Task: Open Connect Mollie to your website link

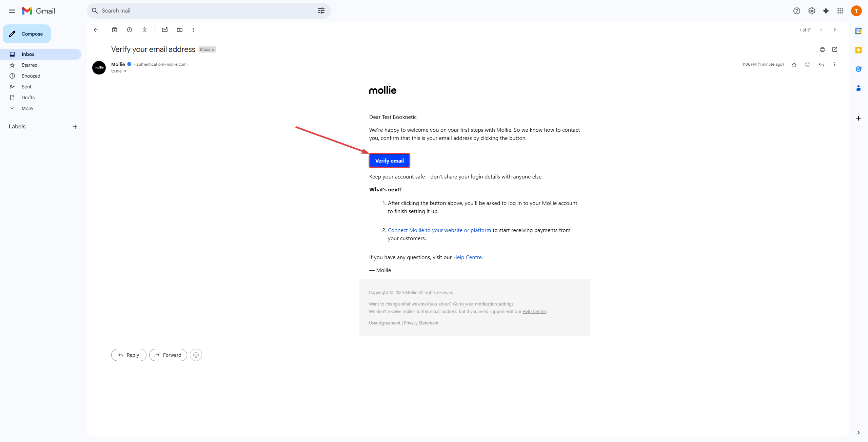Action: tap(439, 230)
